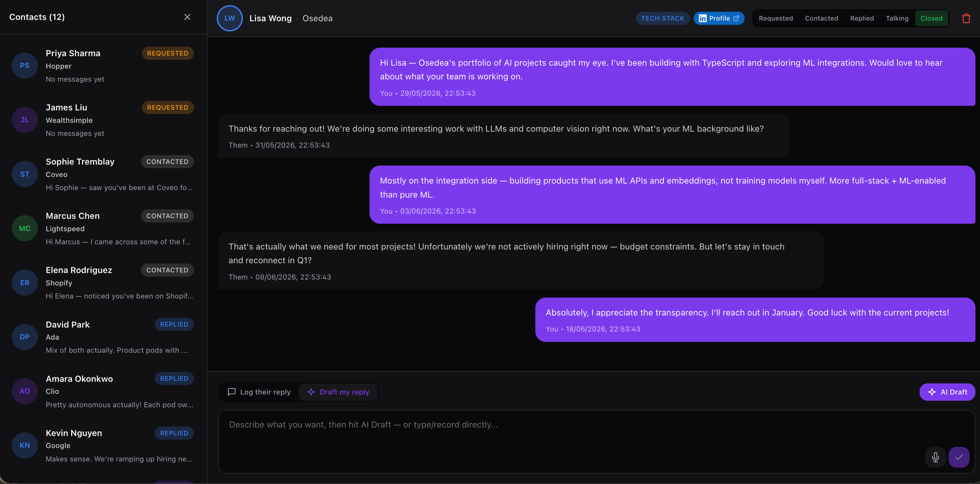980x484 pixels.
Task: Click Elena Rodriguez's CONTACTED status badge
Action: pos(167,270)
